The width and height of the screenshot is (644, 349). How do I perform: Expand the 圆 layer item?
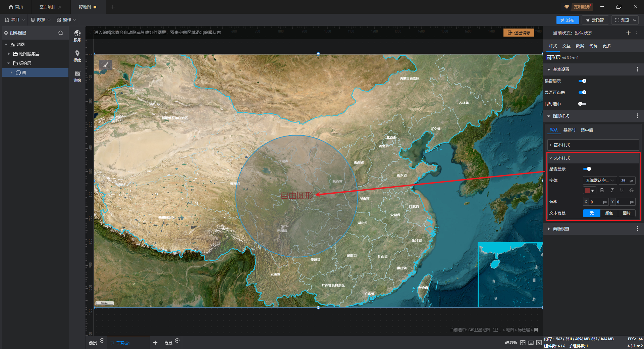pyautogui.click(x=11, y=72)
